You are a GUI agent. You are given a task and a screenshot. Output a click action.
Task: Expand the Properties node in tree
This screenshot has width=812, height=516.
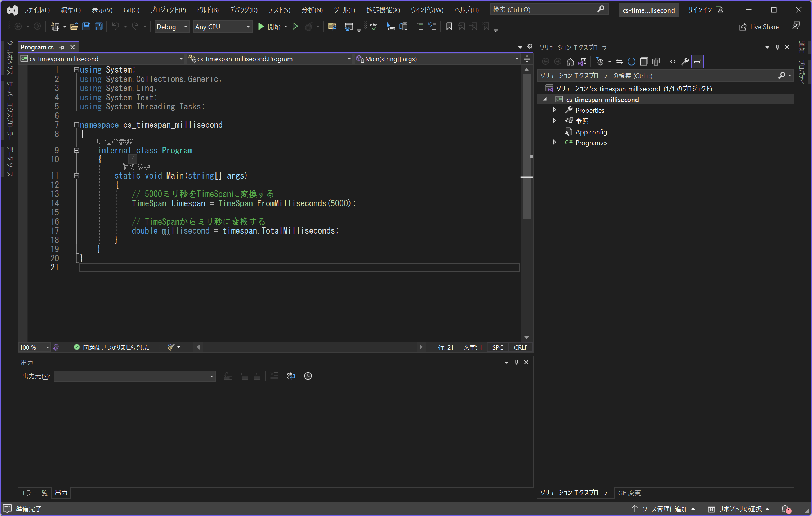pyautogui.click(x=554, y=110)
